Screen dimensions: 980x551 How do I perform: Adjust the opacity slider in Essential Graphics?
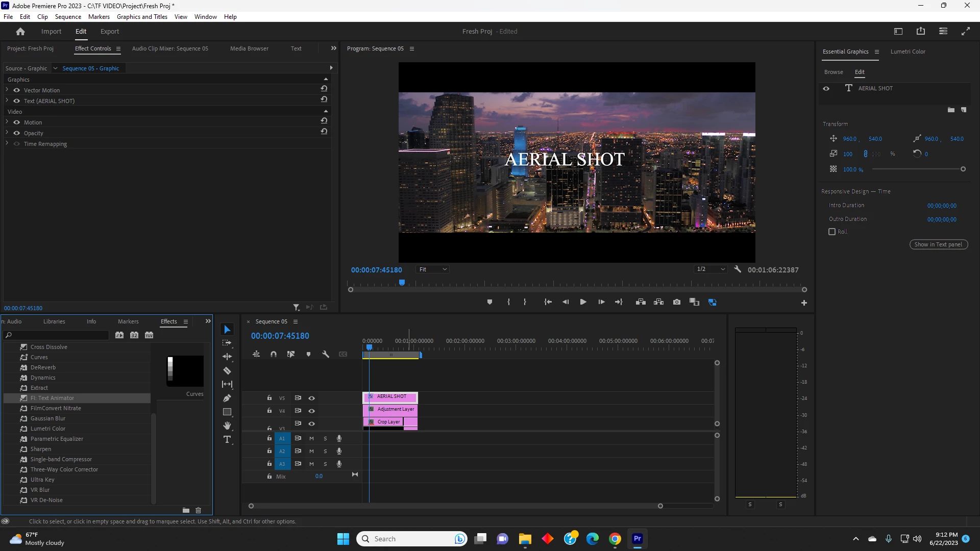click(x=963, y=169)
